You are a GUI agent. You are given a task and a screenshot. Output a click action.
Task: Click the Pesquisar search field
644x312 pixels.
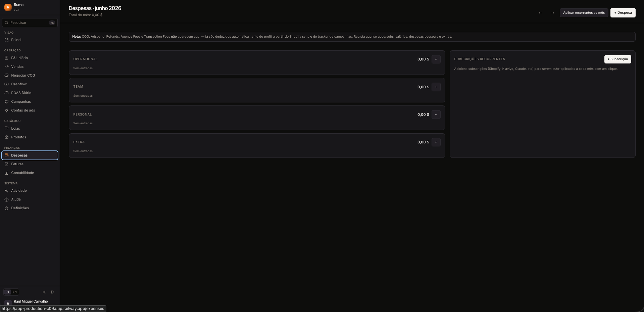[30, 23]
